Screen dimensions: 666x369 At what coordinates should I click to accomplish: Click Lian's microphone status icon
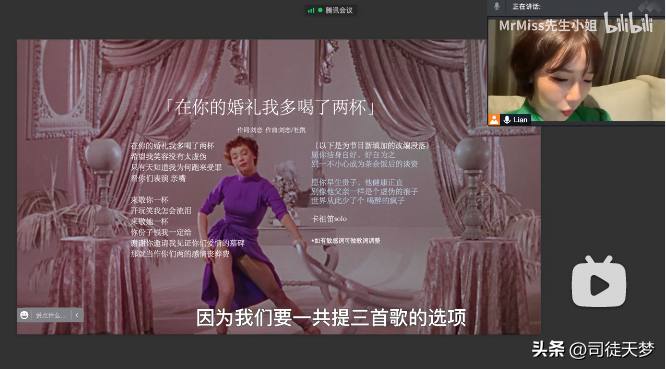[x=507, y=120]
